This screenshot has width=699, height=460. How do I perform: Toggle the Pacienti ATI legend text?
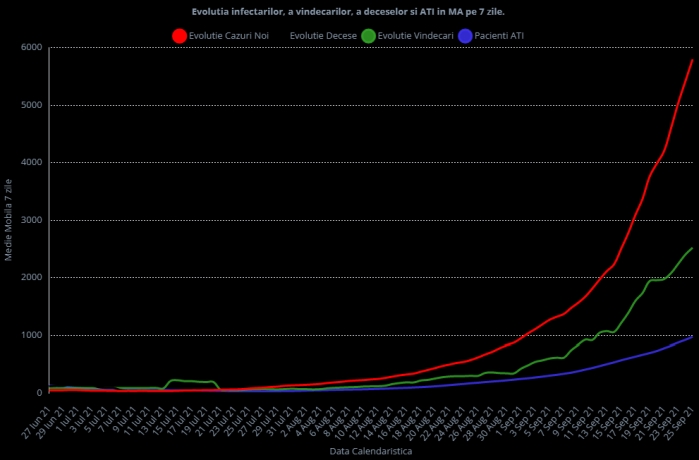[498, 35]
